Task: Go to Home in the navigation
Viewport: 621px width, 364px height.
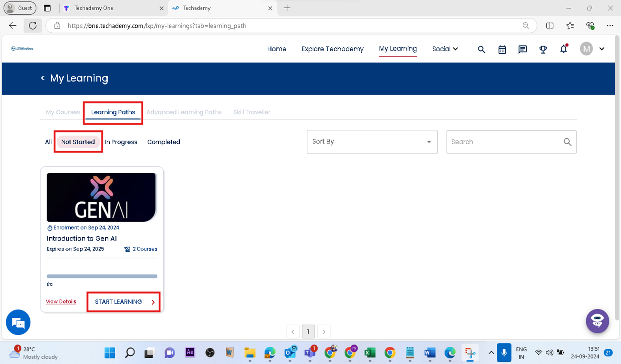Action: tap(277, 49)
